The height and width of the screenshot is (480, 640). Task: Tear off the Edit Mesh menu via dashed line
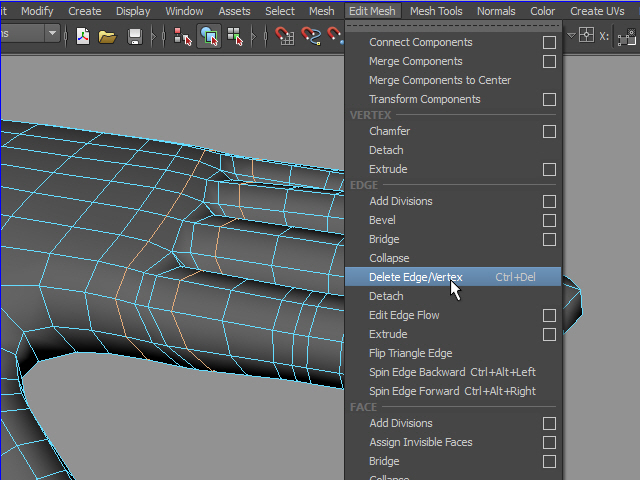coord(453,26)
